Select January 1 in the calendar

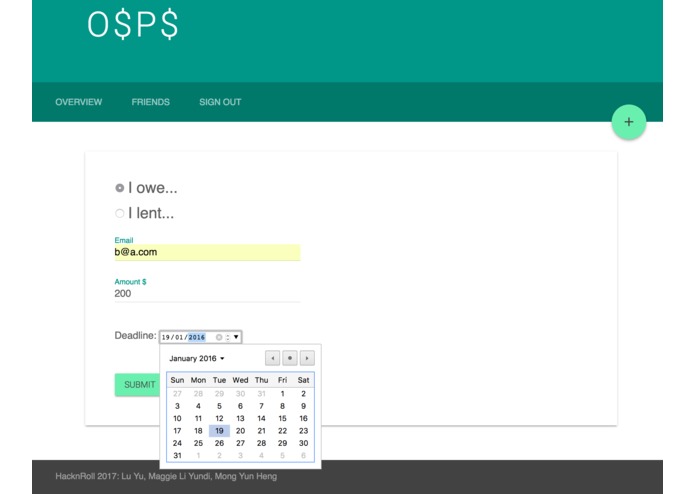coord(282,393)
